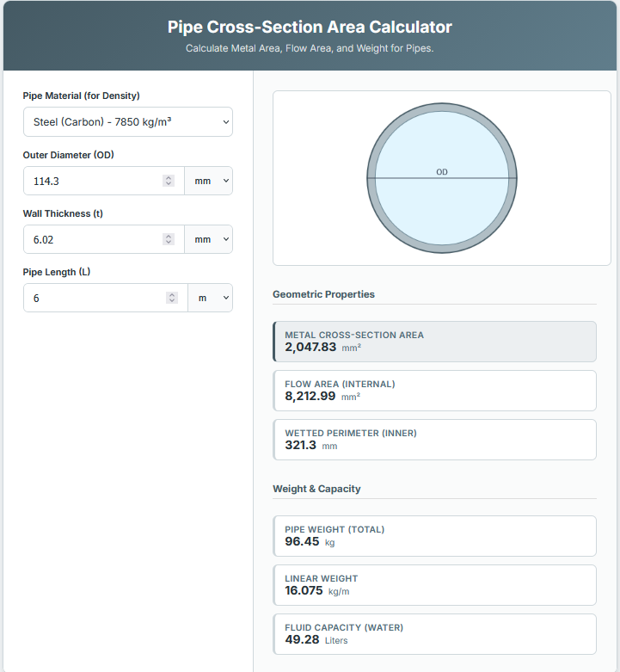
Task: Open the Outer Diameter unit dropdown
Action: click(209, 181)
